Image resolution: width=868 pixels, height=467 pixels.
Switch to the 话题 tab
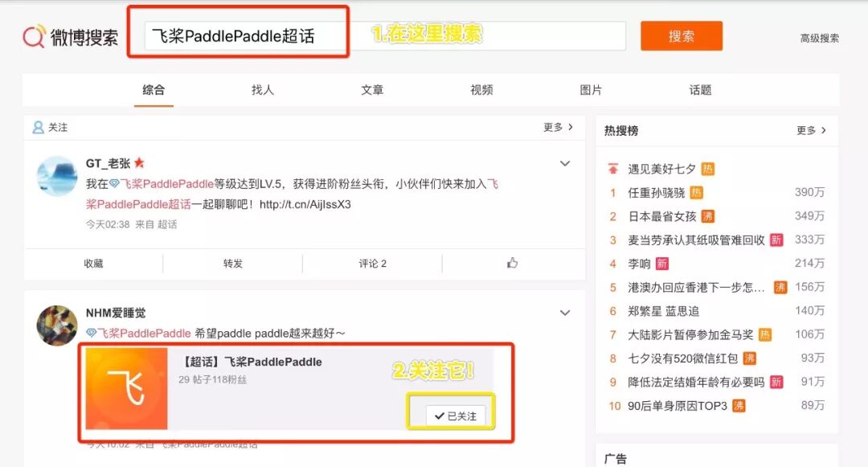(x=700, y=90)
